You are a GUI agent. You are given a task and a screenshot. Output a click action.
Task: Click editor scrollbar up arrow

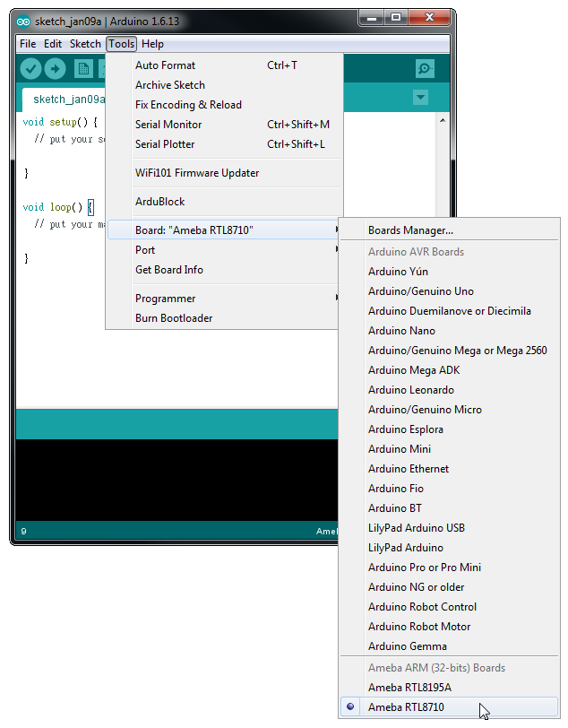coord(443,120)
